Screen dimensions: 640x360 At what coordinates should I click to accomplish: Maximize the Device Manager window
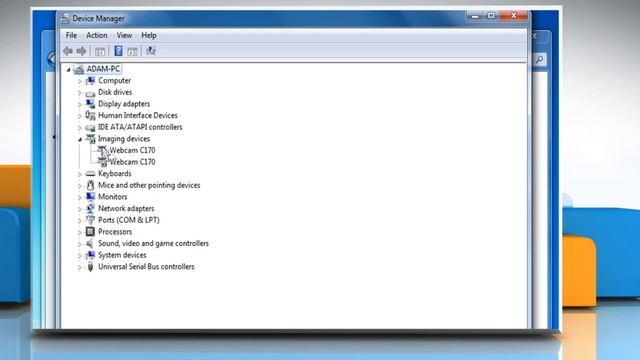coord(491,16)
